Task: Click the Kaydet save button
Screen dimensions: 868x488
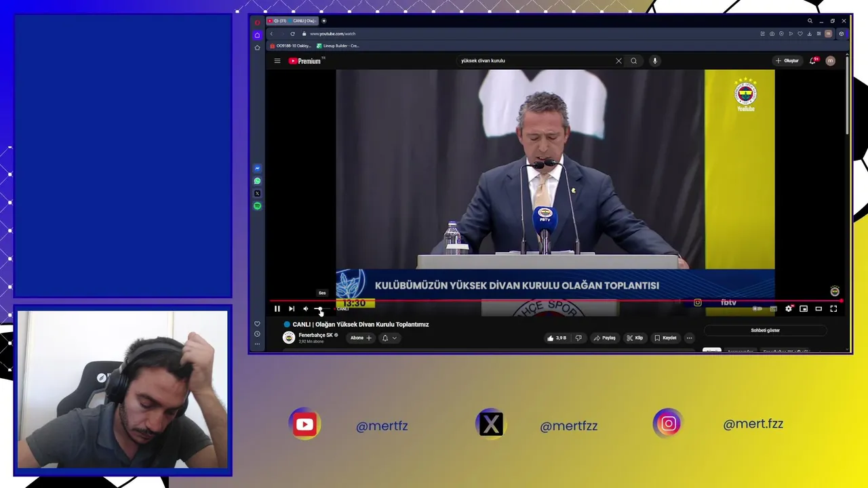Action: [x=666, y=338]
